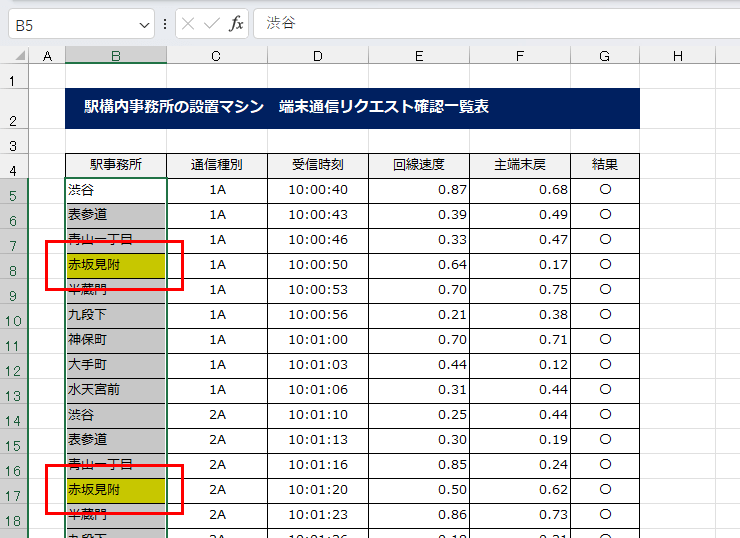This screenshot has height=538, width=740.
Task: Click the 駅事務所 header cell
Action: pos(116,165)
